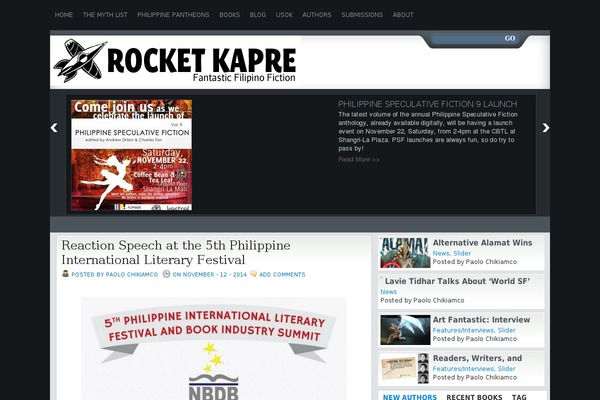600x400 pixels.
Task: Click Slider category under Readers, Writers
Action: [506, 369]
